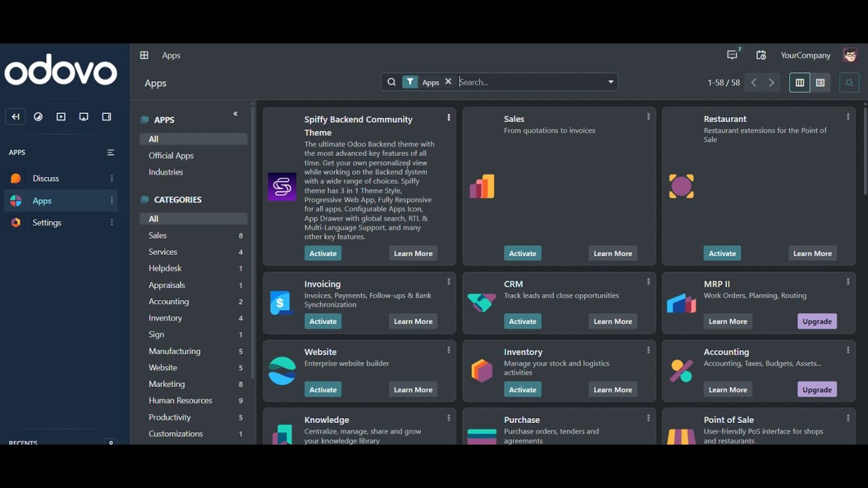Image resolution: width=868 pixels, height=488 pixels.
Task: Open options dots next to Settings
Action: tap(112, 223)
